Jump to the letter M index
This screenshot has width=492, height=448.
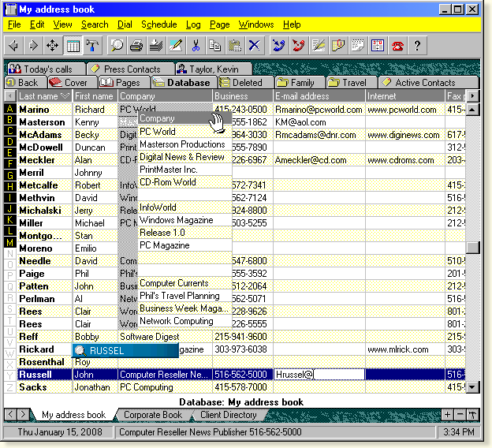[x=10, y=242]
